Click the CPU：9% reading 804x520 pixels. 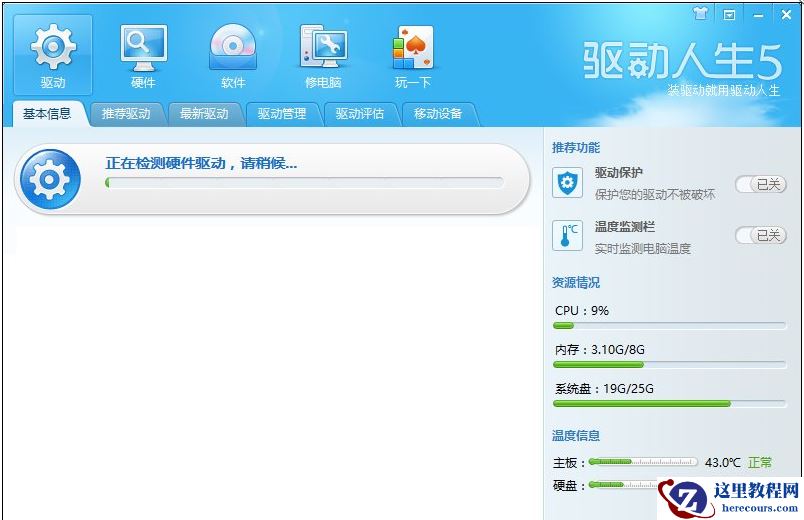582,311
